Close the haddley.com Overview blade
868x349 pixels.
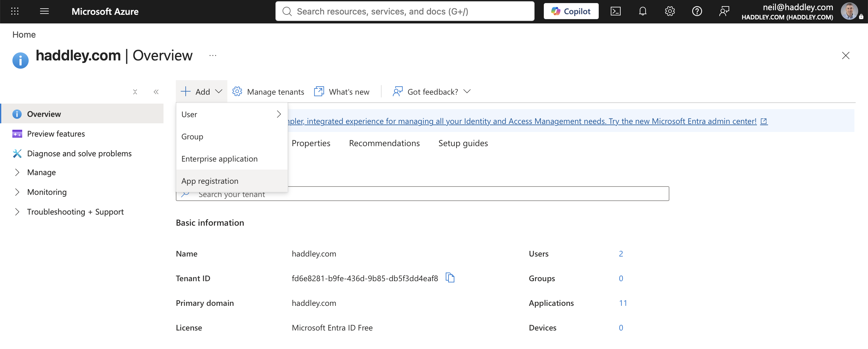pos(845,55)
